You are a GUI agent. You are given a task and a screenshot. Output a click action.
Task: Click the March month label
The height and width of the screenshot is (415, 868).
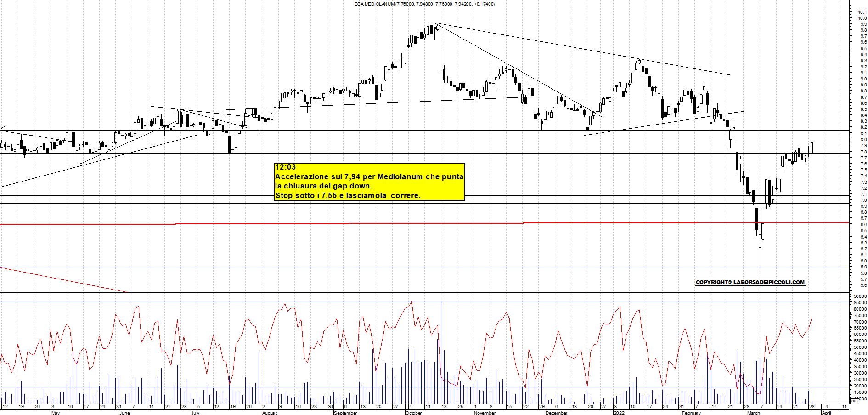point(754,413)
